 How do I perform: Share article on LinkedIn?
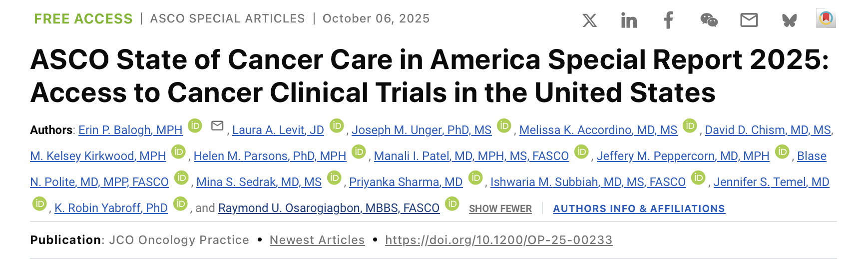click(629, 20)
